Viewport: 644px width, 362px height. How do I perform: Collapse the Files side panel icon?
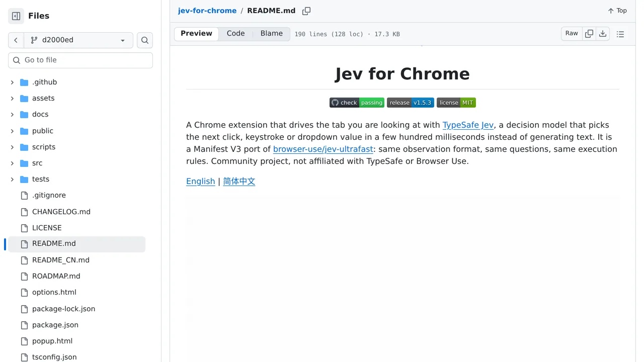[x=16, y=16]
